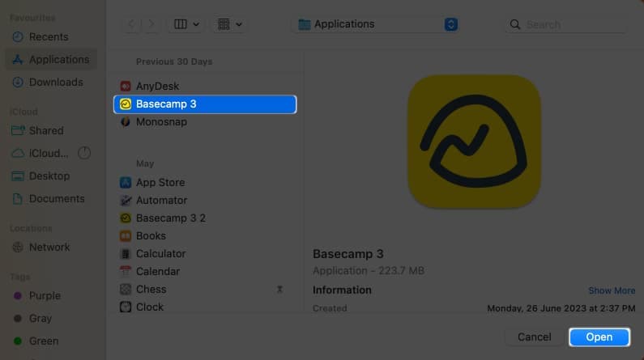Select the Calculator icon
644x360 pixels.
tap(126, 253)
